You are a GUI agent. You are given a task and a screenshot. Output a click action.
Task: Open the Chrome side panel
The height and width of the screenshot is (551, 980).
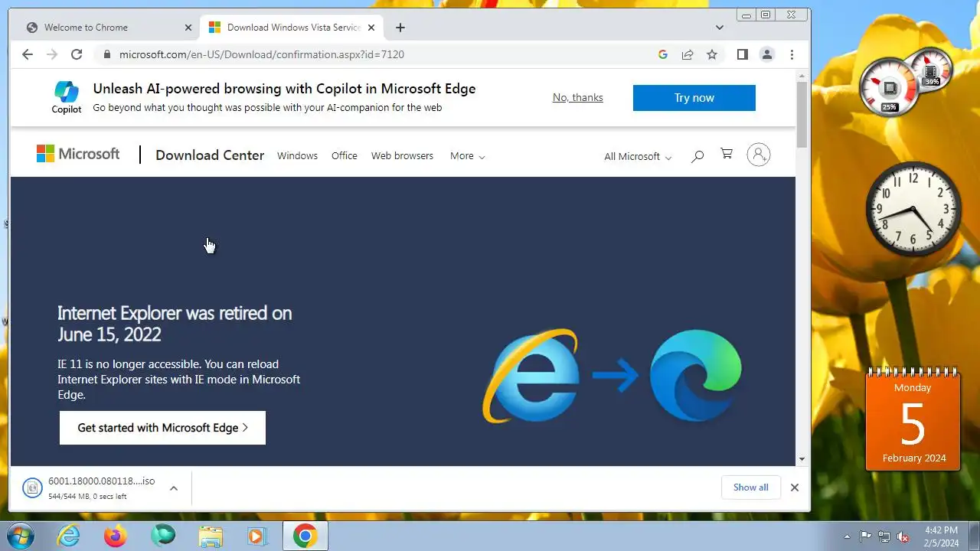742,54
